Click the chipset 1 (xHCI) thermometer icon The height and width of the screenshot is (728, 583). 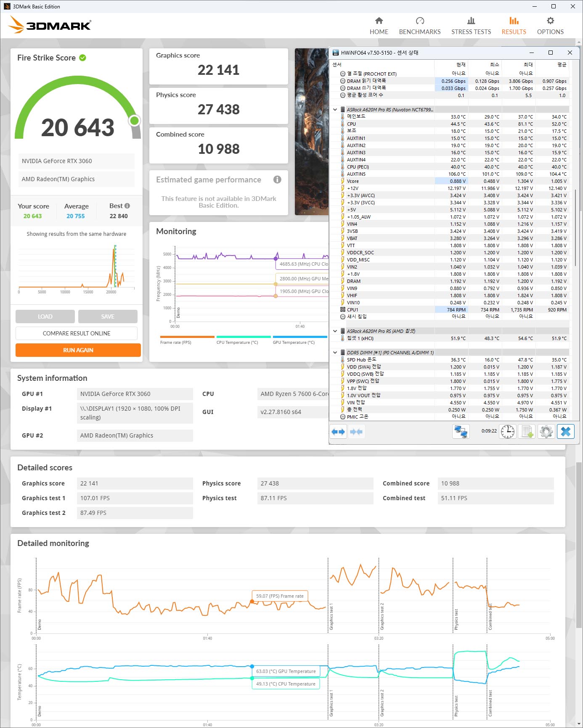click(343, 338)
